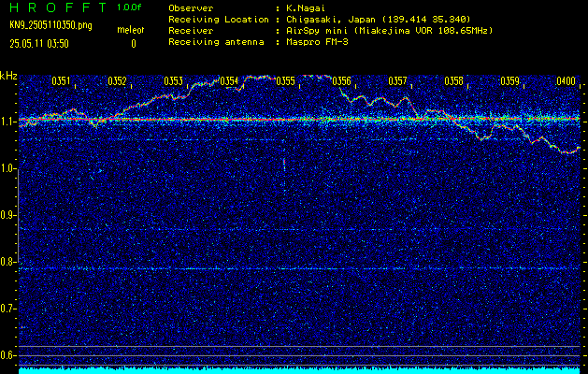Image resolution: width=588 pixels, height=374 pixels.
Task: Click the 0359 time marker
Action: coord(510,81)
